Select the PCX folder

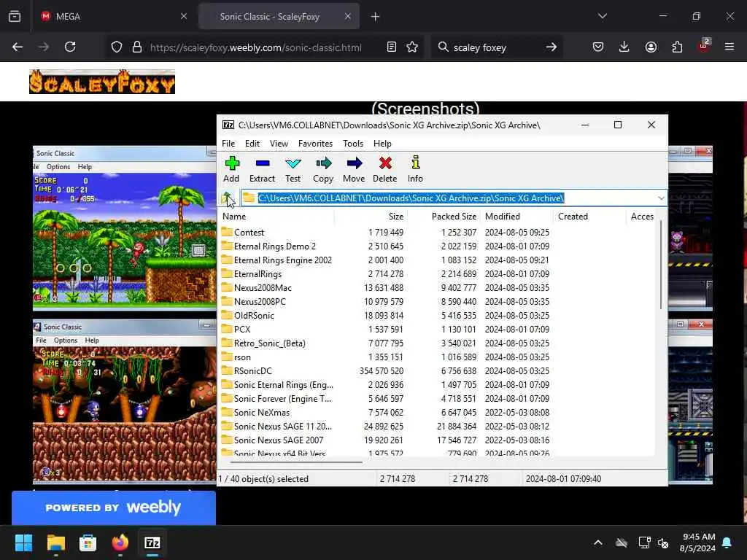242,329
